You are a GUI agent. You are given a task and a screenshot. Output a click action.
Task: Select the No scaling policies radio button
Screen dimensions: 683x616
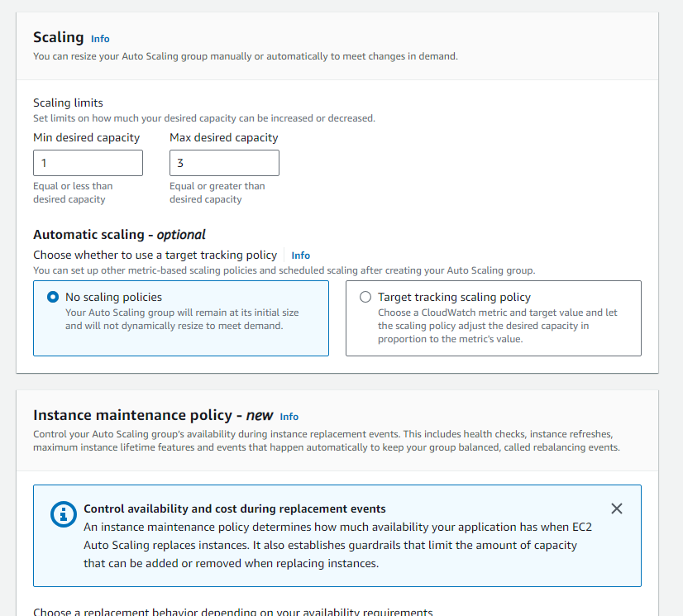tap(54, 297)
